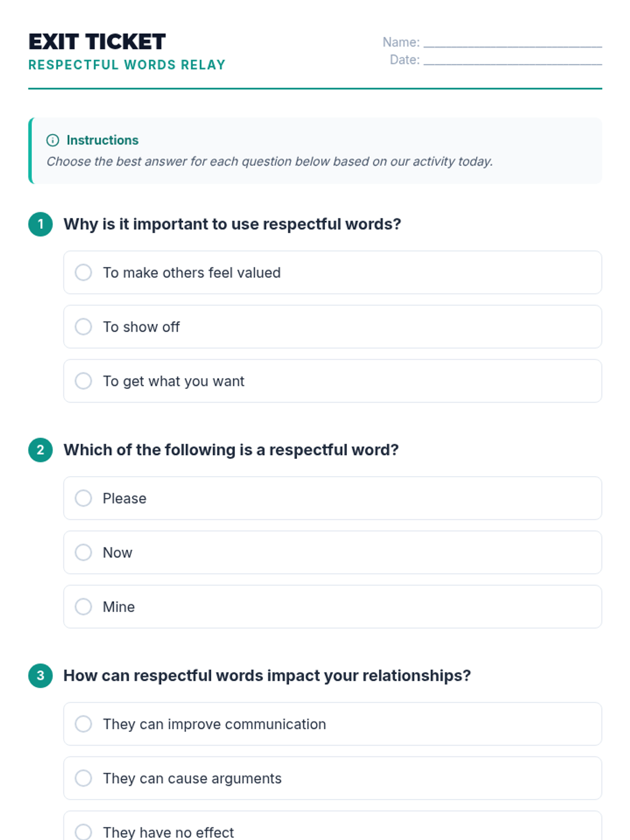Viewport: 630px width, 840px height.
Task: Click the "Exit Ticket" title heading
Action: point(97,42)
